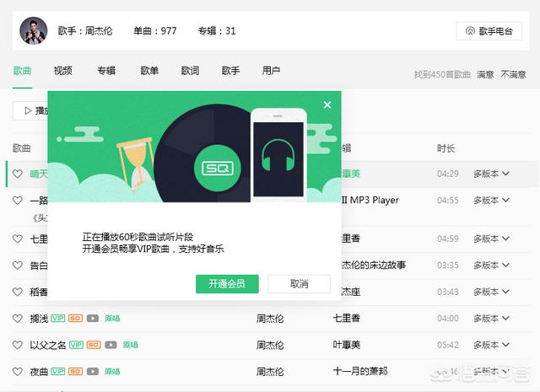Viewport: 540px width, 392px height.
Task: Select the song title 夜曲
Action: click(x=39, y=372)
